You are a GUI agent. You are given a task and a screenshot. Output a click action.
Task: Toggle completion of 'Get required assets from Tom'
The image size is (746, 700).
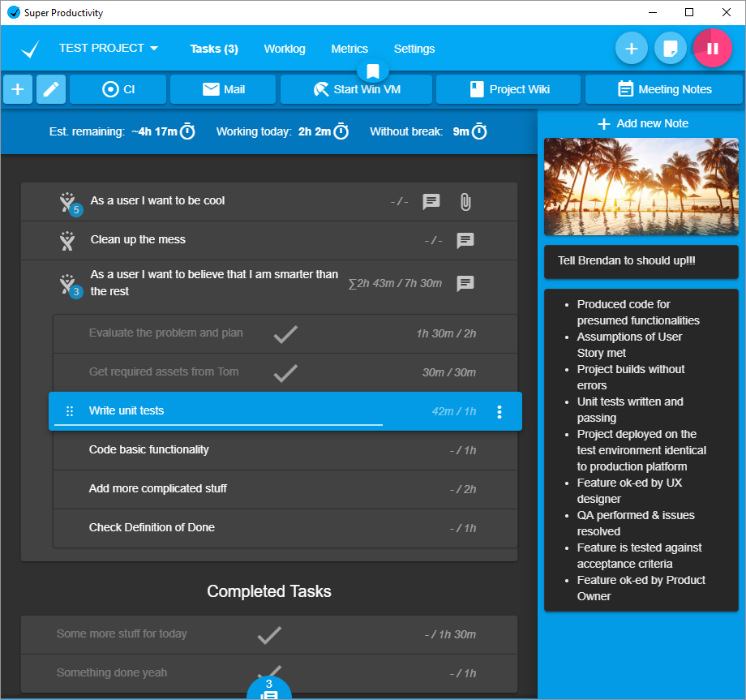pos(285,374)
